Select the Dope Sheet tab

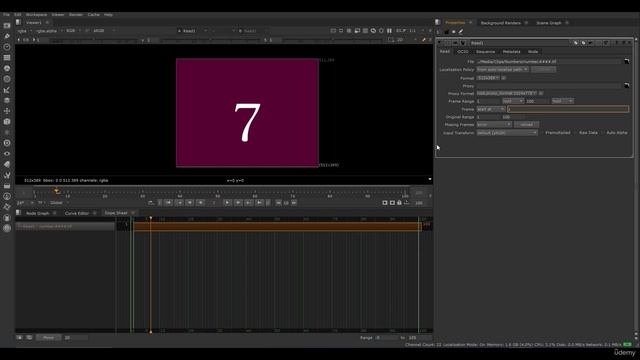click(116, 213)
